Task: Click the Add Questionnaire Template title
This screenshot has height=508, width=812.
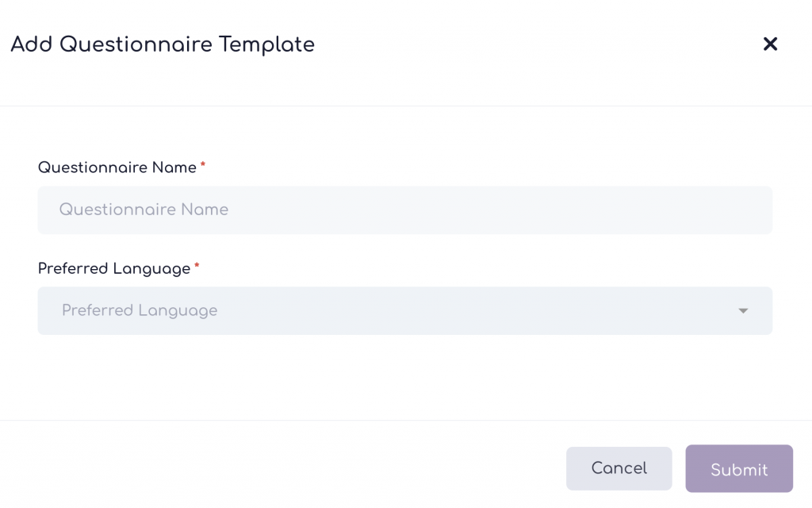Action: point(163,44)
